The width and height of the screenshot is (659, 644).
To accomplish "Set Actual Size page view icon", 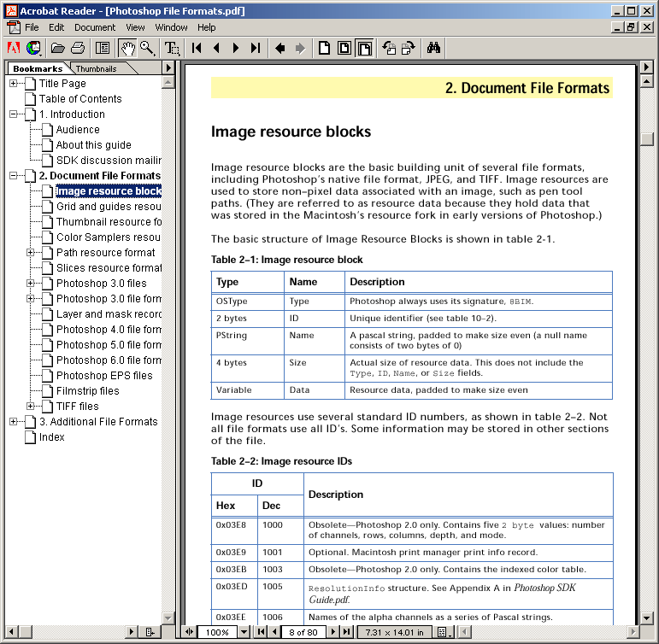I will (x=324, y=49).
